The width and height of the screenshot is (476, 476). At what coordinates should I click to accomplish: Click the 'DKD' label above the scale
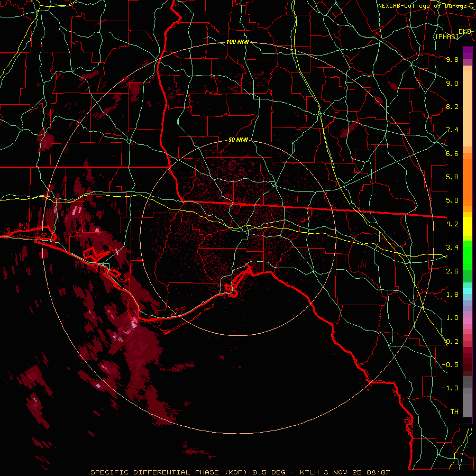pyautogui.click(x=465, y=32)
